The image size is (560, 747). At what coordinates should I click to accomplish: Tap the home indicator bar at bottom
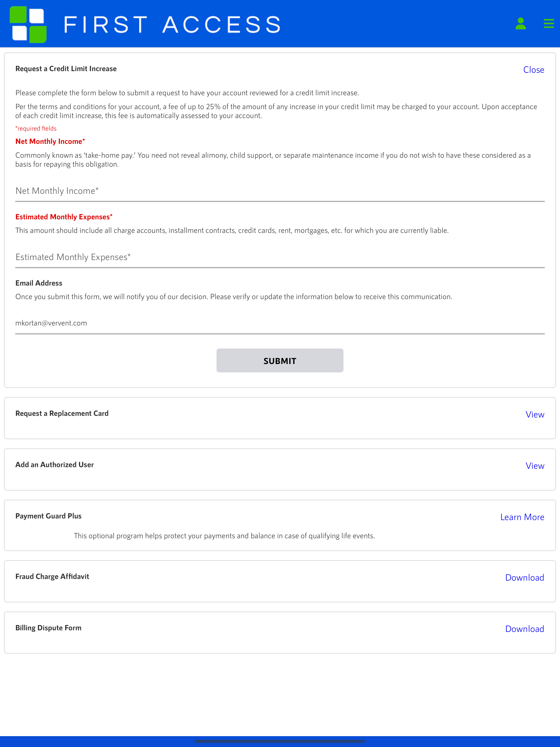click(x=280, y=741)
